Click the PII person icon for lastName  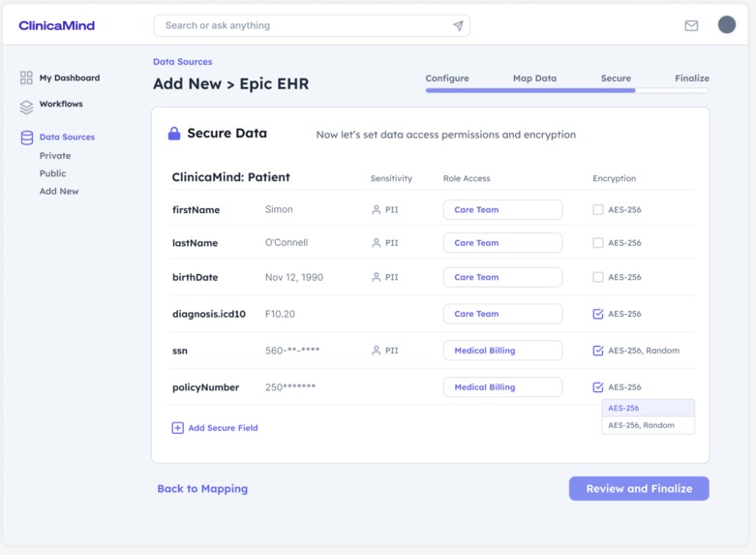point(377,243)
